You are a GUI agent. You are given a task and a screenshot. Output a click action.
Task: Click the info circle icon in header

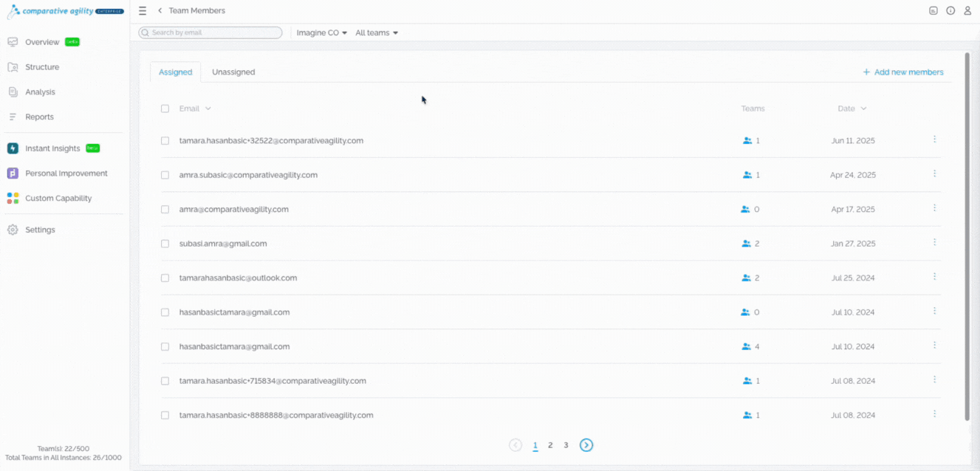tap(950, 11)
